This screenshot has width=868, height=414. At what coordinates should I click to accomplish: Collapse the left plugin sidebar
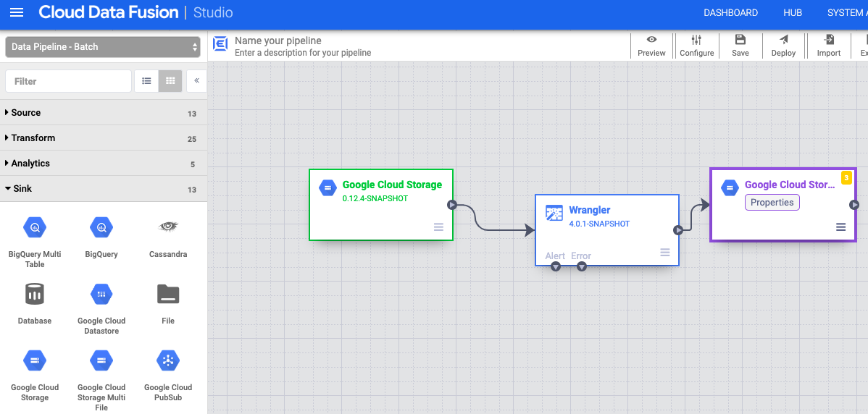(196, 81)
